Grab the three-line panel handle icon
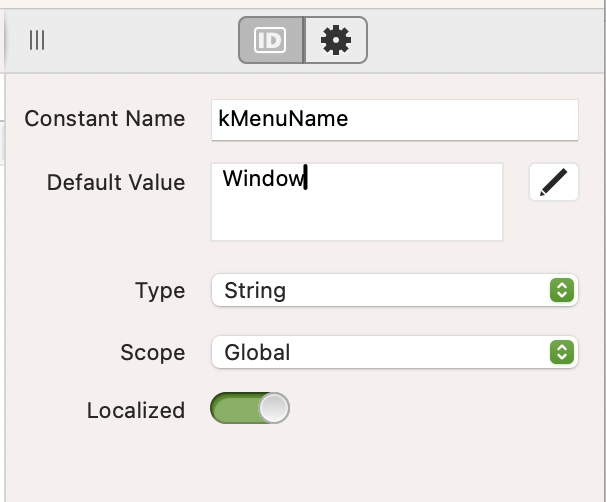 [x=37, y=40]
